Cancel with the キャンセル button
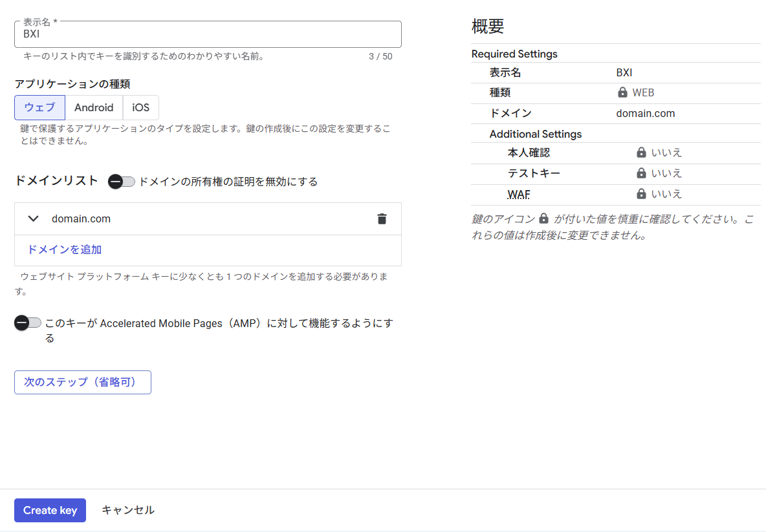766x532 pixels. click(128, 510)
